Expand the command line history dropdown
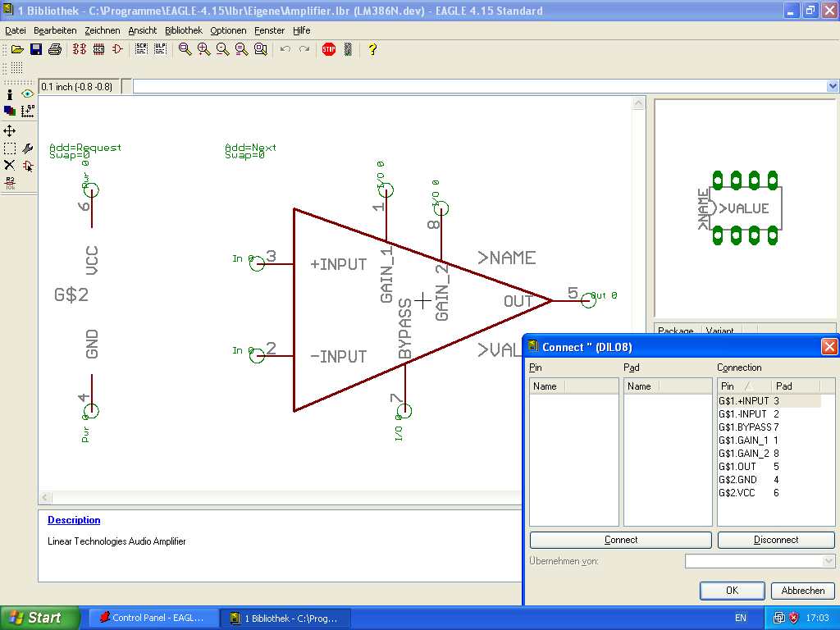This screenshot has width=840, height=630. 832,86
